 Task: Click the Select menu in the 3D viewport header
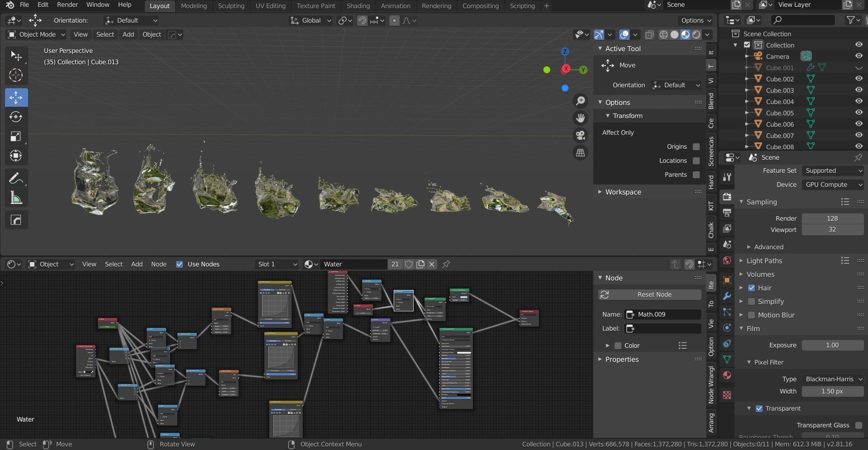(105, 34)
